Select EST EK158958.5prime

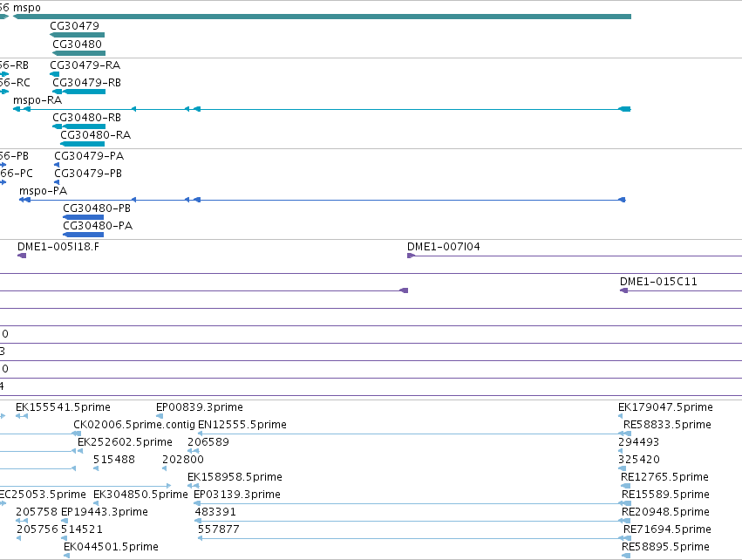pos(235,477)
